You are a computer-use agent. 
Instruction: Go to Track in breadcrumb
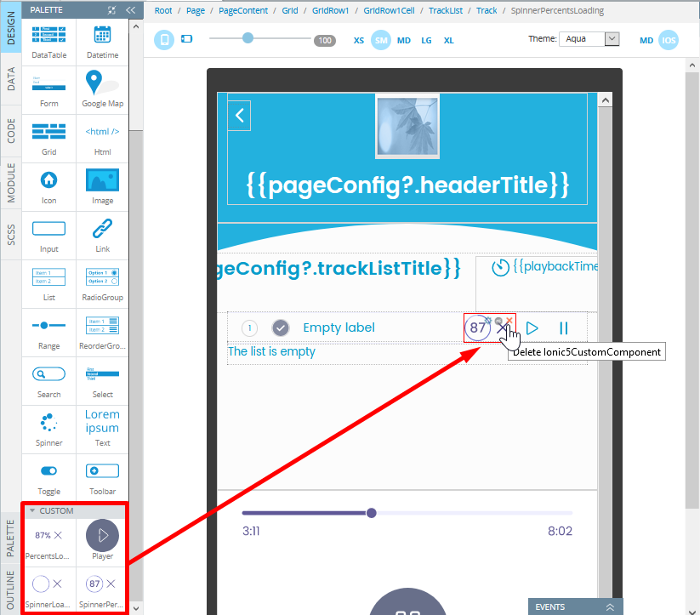point(487,10)
